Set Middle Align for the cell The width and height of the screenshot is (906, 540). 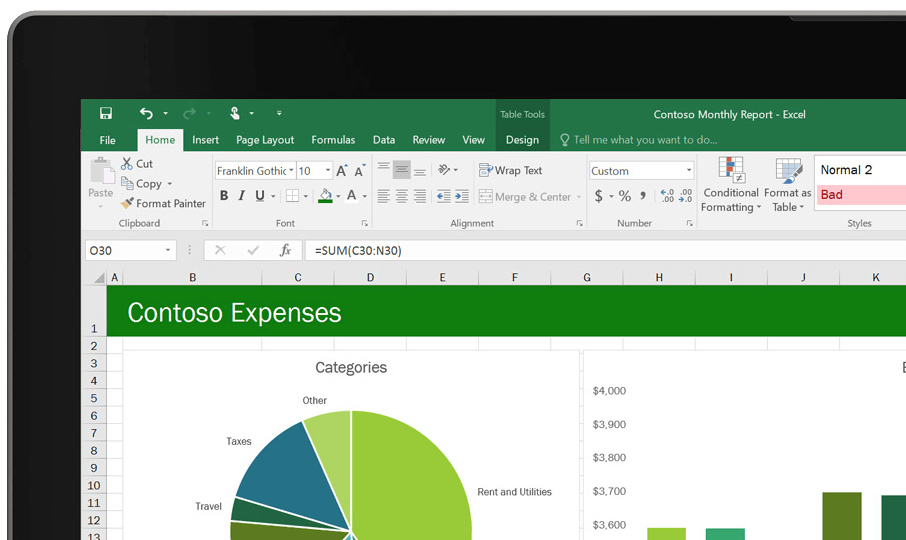[402, 170]
